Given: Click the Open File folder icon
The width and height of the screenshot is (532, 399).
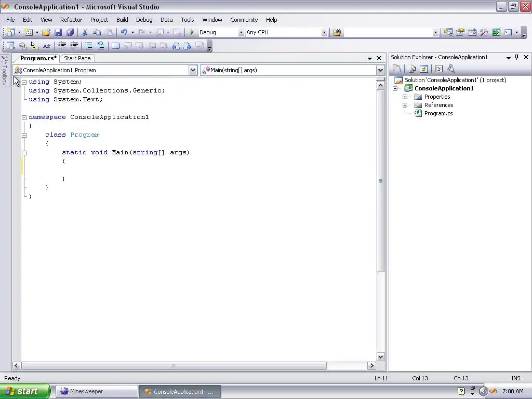Looking at the screenshot, I should (46, 32).
